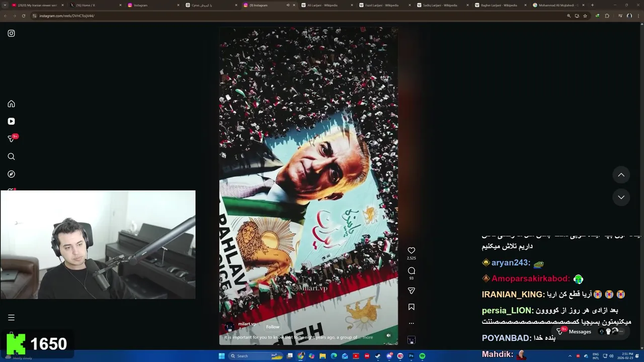The width and height of the screenshot is (644, 362).
Task: Share the reel with paper plane icon
Action: click(x=411, y=291)
